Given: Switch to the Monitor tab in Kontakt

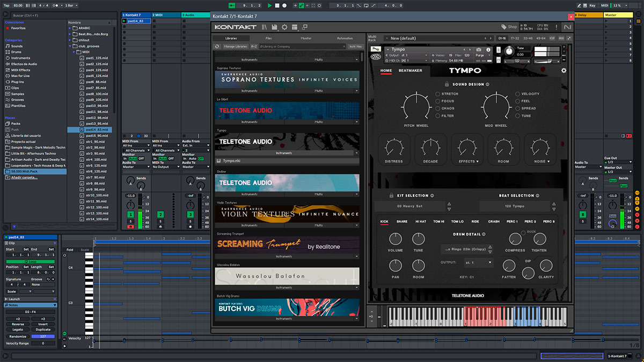Looking at the screenshot, I should [x=306, y=39].
